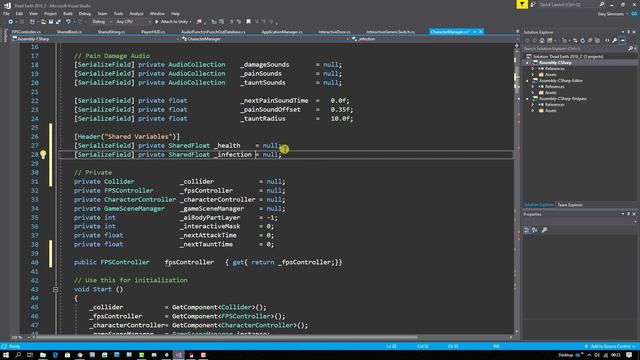Toggle auto-hide pin of Properties panel
This screenshot has height=360, width=640.
click(x=629, y=214)
